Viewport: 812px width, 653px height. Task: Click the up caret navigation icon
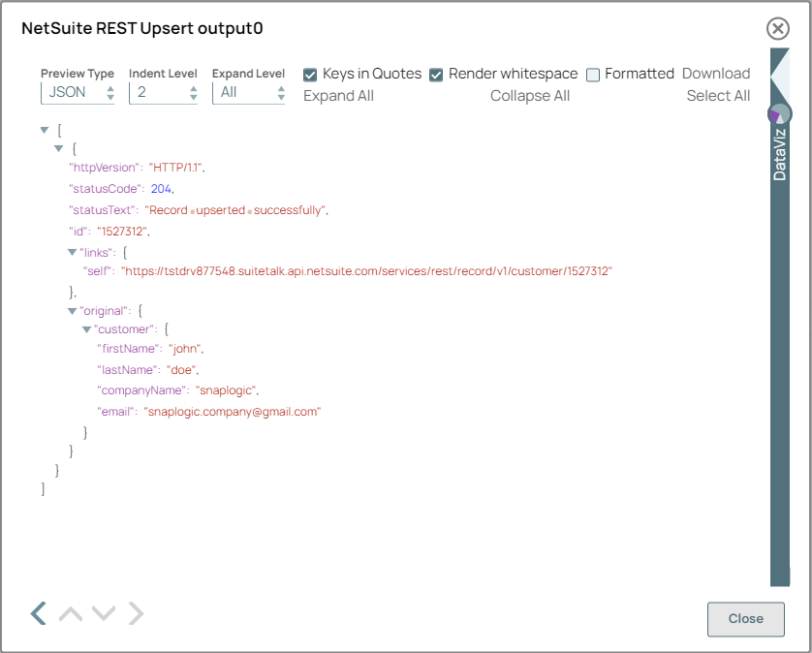point(69,612)
